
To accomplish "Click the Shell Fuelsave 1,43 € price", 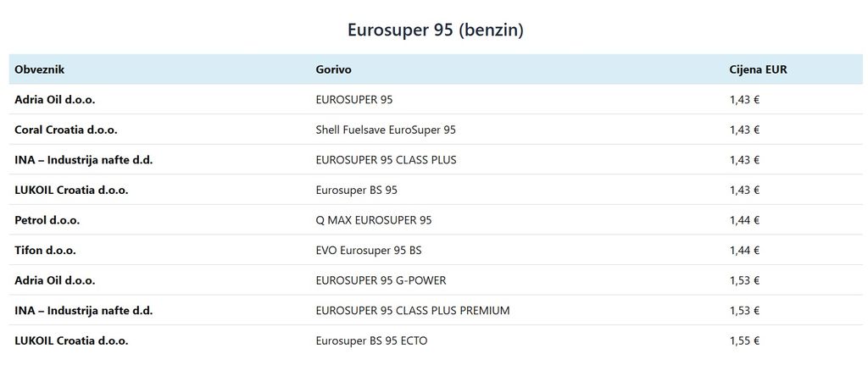I will pos(744,130).
